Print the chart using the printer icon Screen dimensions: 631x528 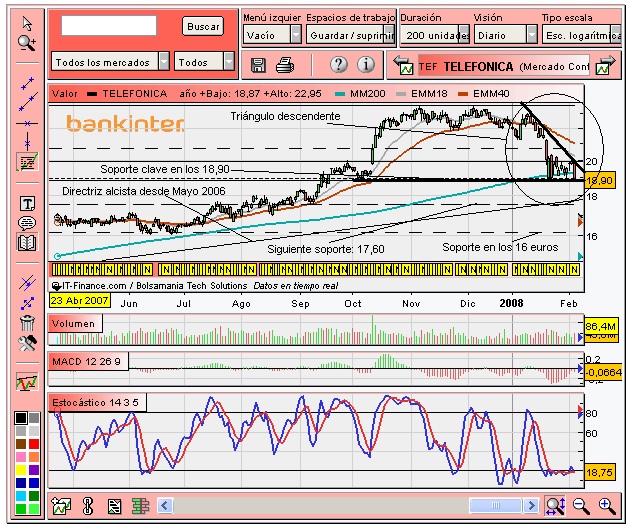(285, 65)
